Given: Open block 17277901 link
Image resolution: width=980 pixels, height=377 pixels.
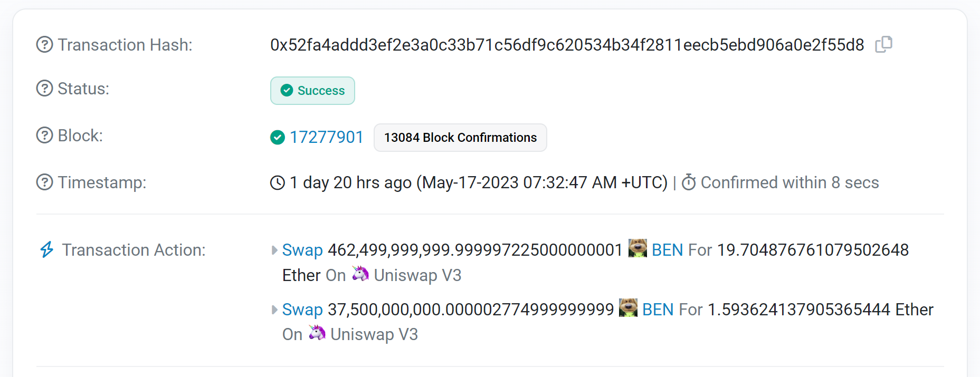Looking at the screenshot, I should (x=327, y=137).
